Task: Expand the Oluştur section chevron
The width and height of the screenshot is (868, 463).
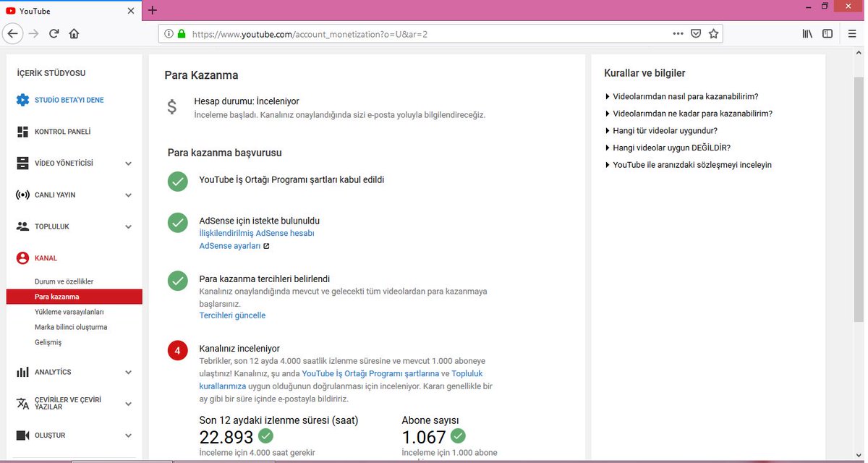Action: coord(129,436)
